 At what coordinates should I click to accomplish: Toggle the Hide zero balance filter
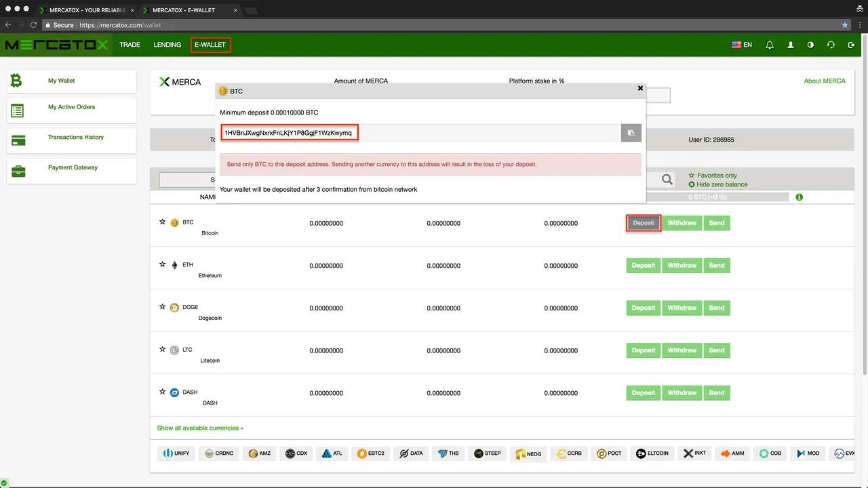[718, 184]
